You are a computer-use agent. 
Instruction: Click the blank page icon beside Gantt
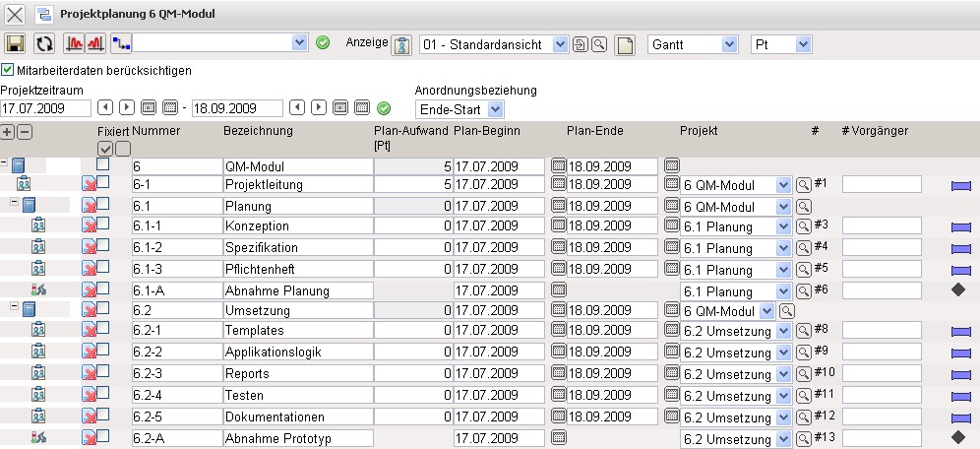pyautogui.click(x=625, y=45)
